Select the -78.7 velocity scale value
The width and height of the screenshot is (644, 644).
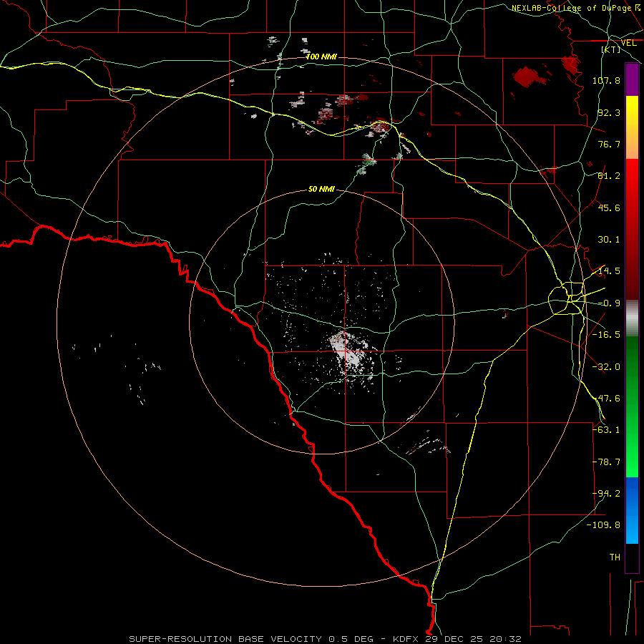606,462
